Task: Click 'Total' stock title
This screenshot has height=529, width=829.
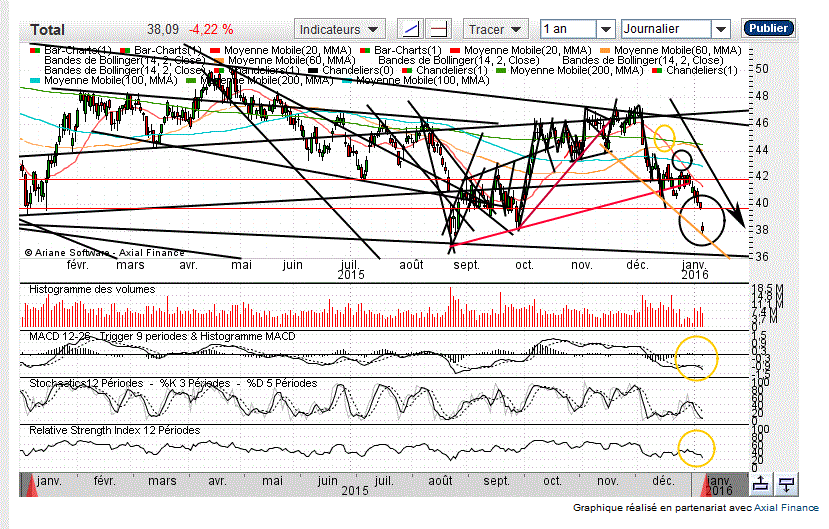Action: [48, 30]
